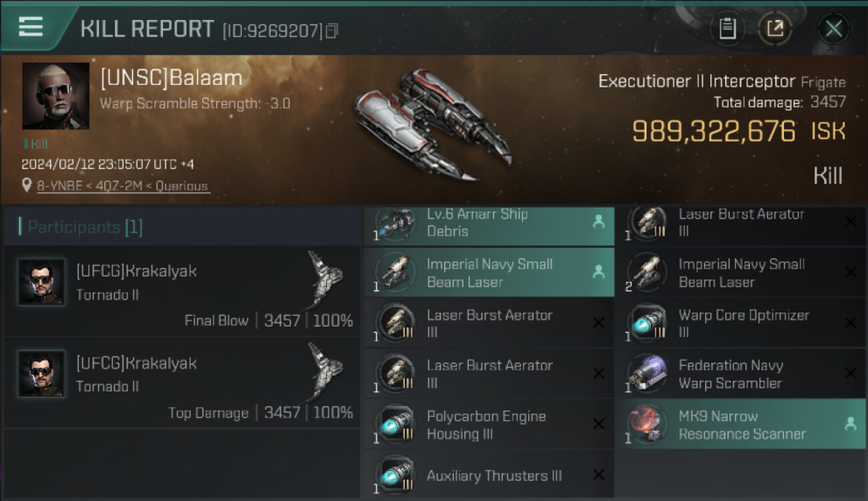The width and height of the screenshot is (868, 501).
Task: Click the Warp Core Optimizer III icon
Action: [x=648, y=323]
